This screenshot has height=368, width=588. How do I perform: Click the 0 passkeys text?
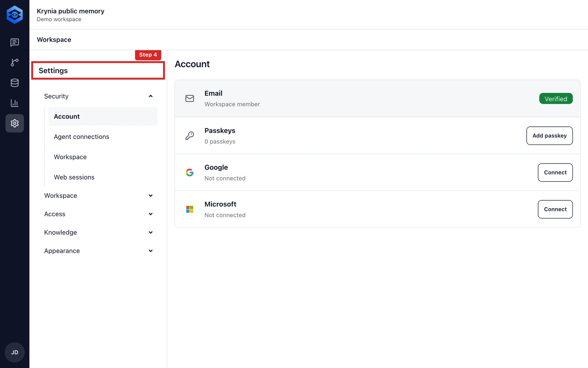click(220, 142)
